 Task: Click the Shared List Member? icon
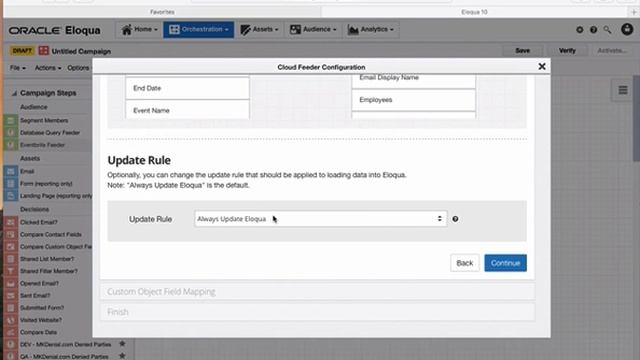(x=11, y=259)
